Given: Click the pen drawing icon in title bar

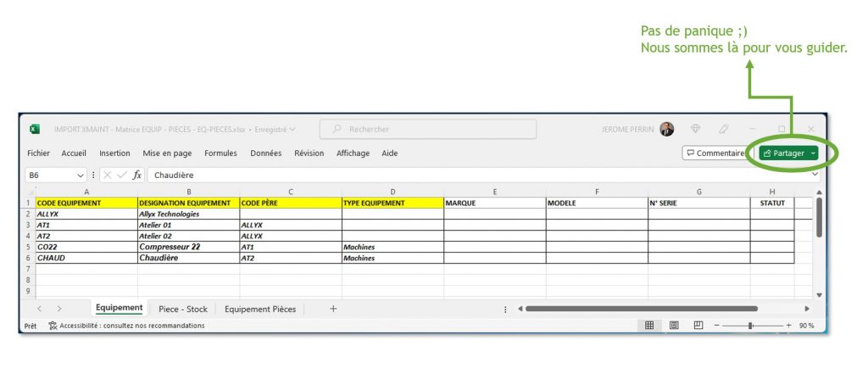Looking at the screenshot, I should pos(723,129).
